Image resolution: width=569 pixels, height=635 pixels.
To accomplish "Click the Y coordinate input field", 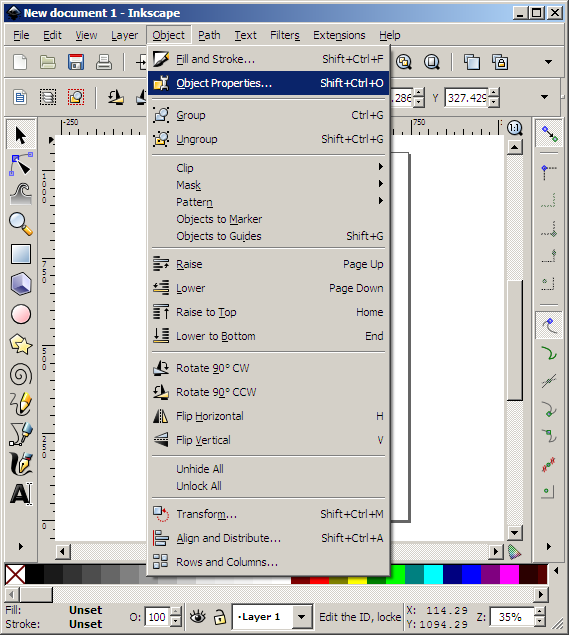I will pos(467,98).
